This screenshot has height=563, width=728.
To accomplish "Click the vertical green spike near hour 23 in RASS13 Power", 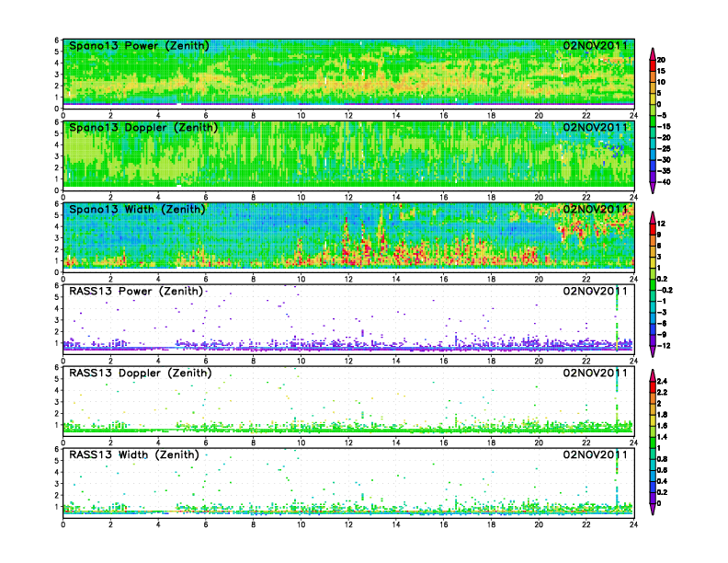I will [617, 317].
